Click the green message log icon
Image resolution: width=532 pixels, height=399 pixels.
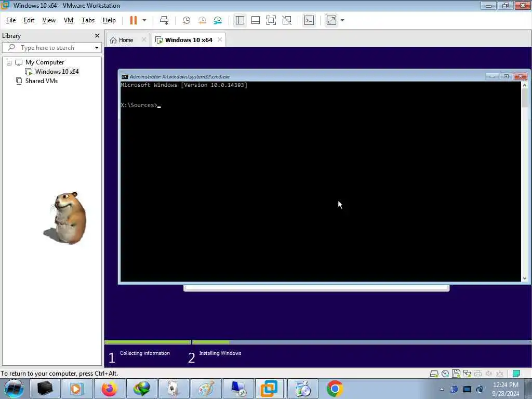[516, 374]
